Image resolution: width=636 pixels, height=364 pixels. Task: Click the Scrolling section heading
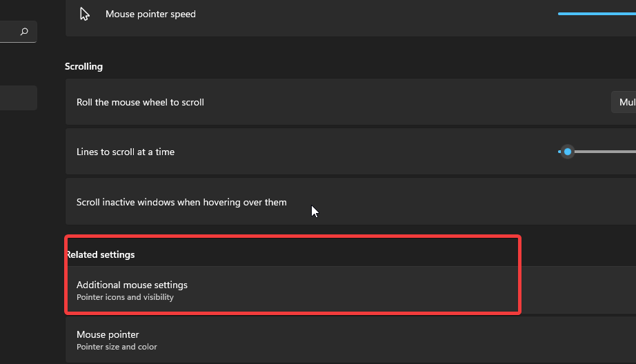83,66
